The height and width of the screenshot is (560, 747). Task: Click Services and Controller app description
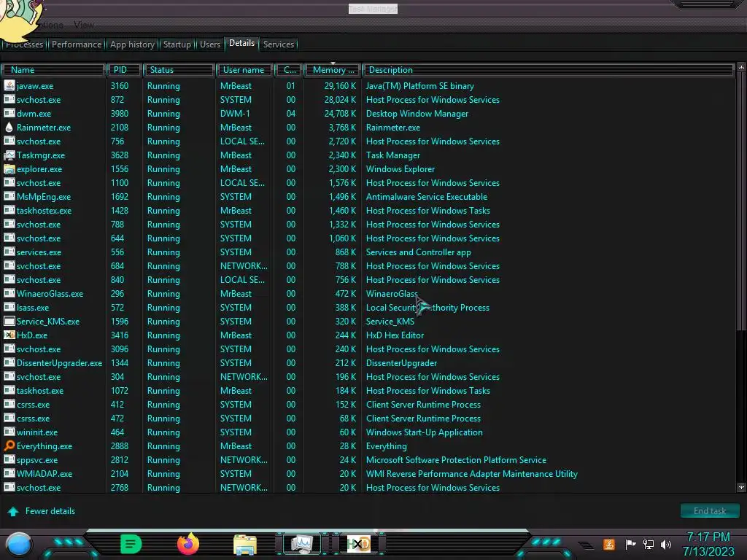(x=418, y=252)
